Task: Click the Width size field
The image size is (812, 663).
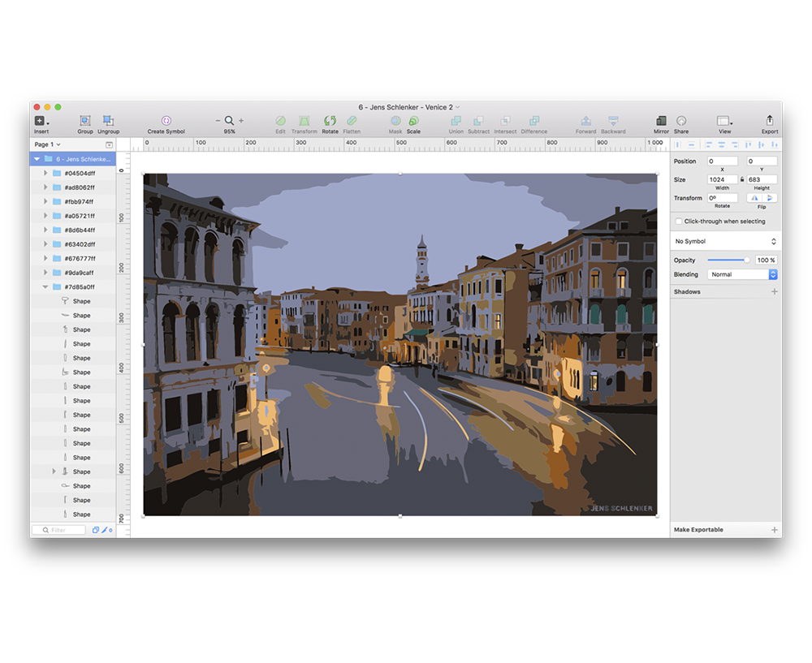Action: [723, 179]
